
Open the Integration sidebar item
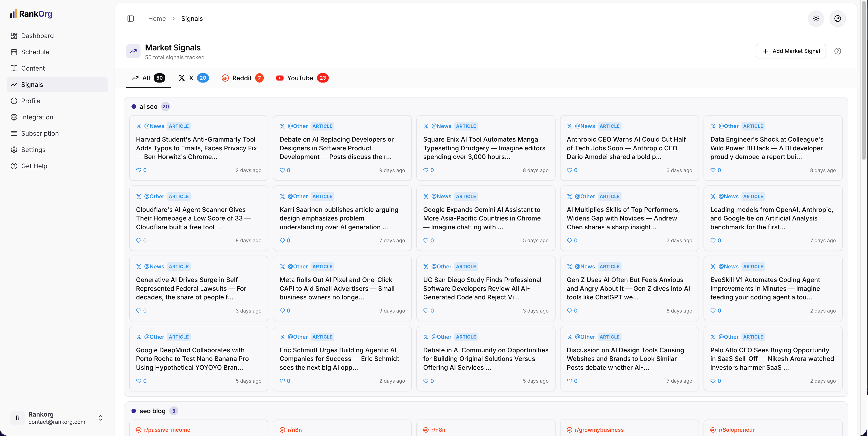pos(57,117)
